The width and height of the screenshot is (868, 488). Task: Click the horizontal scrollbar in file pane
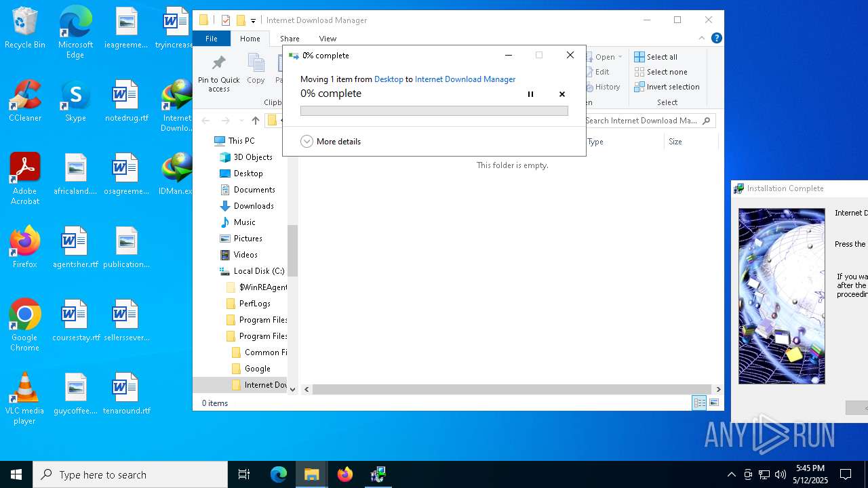513,389
